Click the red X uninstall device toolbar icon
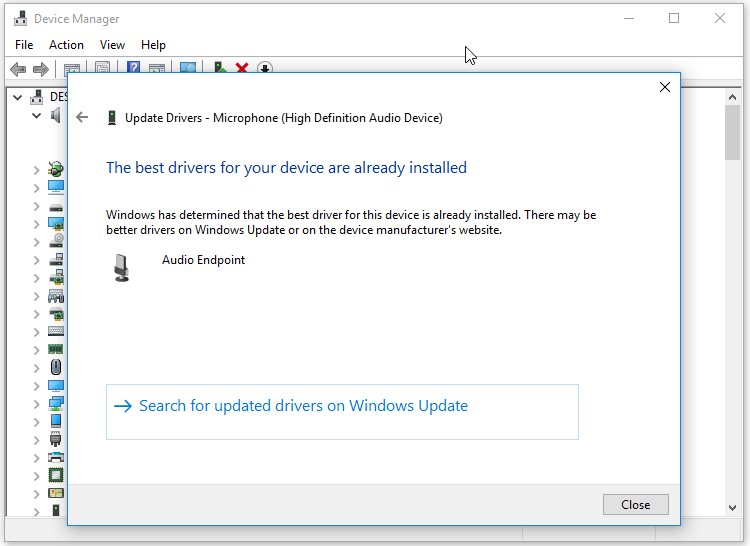The image size is (750, 546). click(242, 68)
